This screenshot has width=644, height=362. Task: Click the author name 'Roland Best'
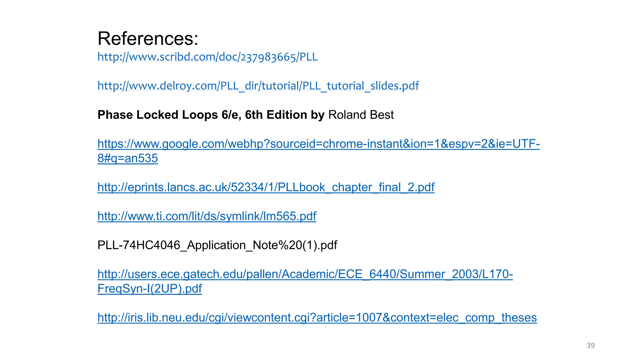[361, 115]
